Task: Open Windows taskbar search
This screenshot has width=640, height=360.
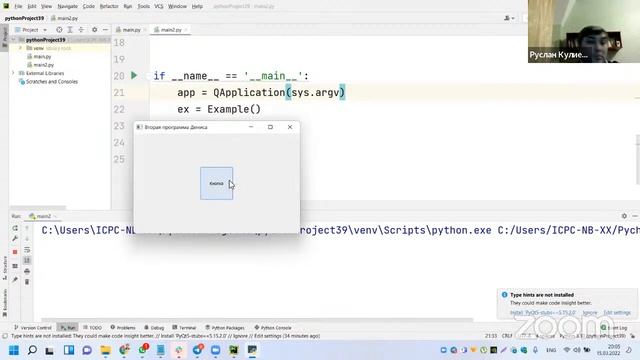Action: click(32, 350)
